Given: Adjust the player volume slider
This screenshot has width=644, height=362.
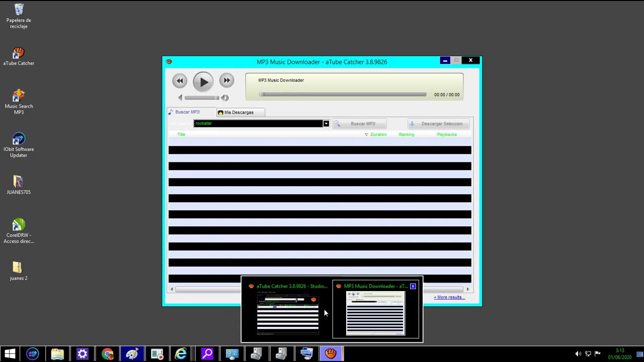Looking at the screenshot, I should pos(202,98).
